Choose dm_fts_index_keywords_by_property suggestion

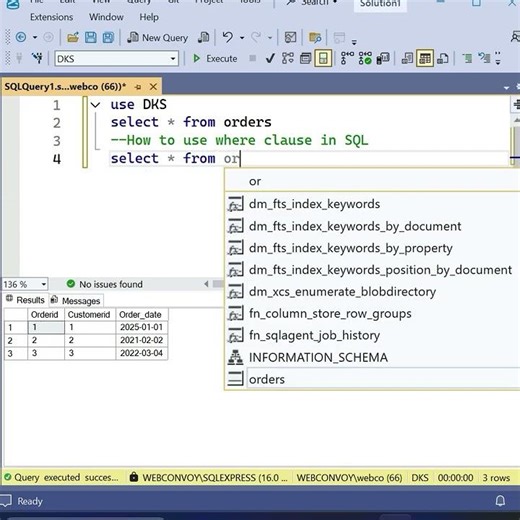point(373,248)
